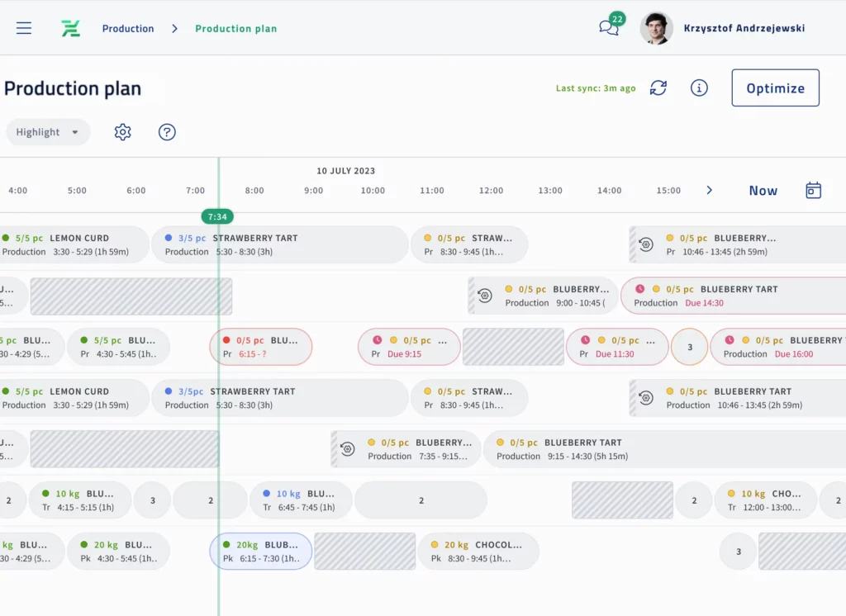Click the help question mark icon
Viewport: 846px width, 616px height.
click(x=167, y=132)
